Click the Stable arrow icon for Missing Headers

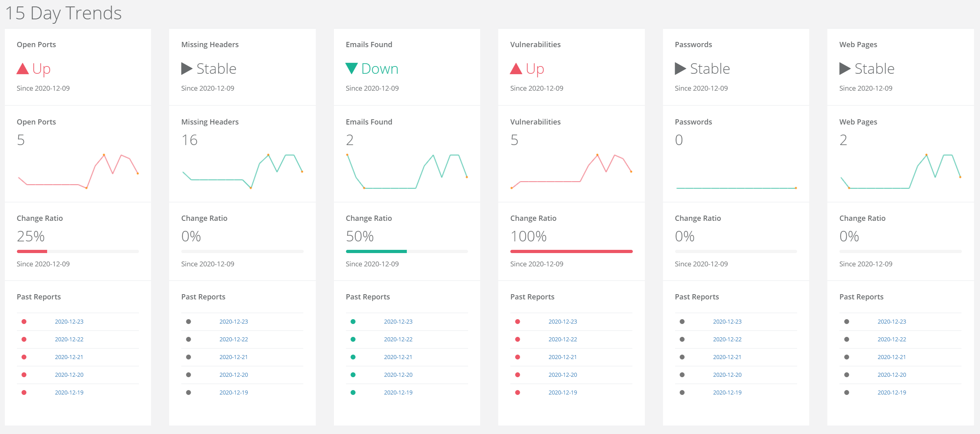click(x=187, y=69)
